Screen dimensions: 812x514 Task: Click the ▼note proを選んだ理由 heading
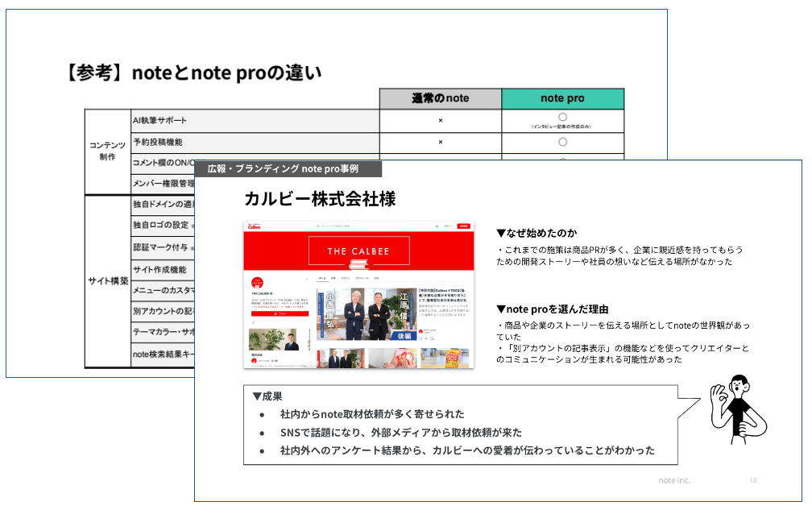[552, 309]
